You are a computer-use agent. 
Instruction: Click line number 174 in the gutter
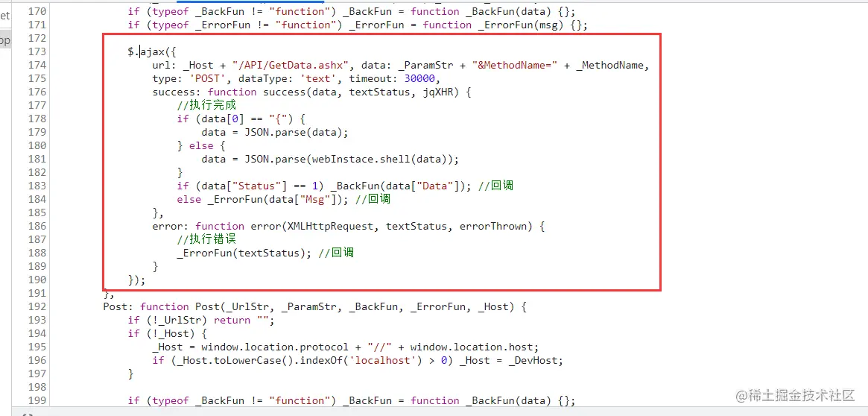(x=37, y=66)
